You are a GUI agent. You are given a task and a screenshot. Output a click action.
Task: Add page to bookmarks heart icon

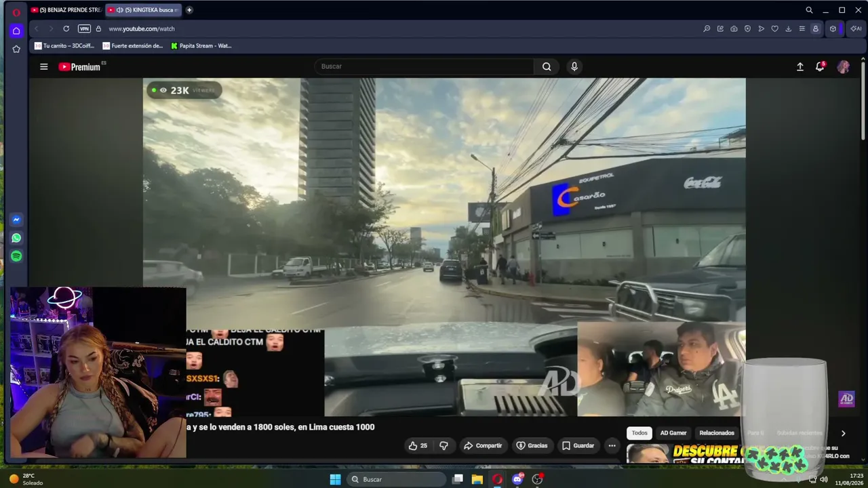774,28
